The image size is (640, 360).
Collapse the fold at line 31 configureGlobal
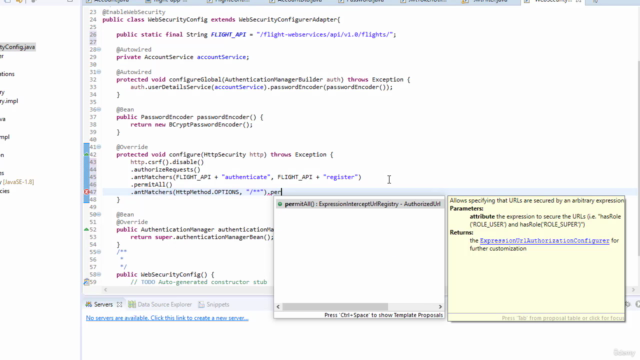tap(99, 72)
